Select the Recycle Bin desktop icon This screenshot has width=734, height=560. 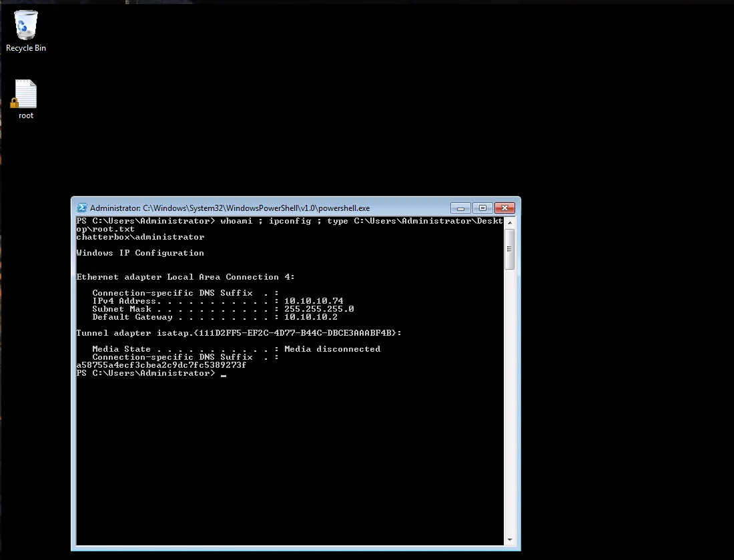click(26, 25)
